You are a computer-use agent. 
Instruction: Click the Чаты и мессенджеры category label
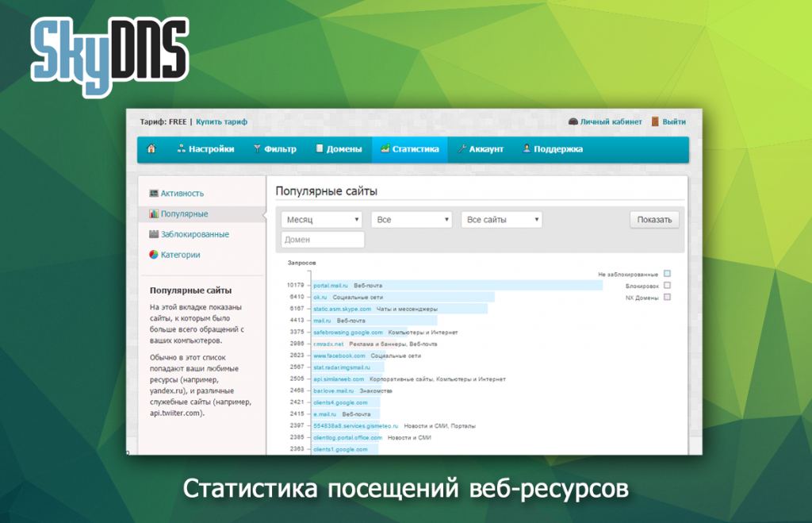[x=407, y=309]
